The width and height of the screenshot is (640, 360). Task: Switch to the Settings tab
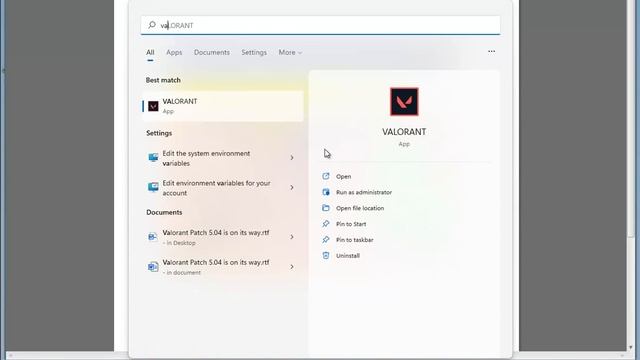point(254,52)
